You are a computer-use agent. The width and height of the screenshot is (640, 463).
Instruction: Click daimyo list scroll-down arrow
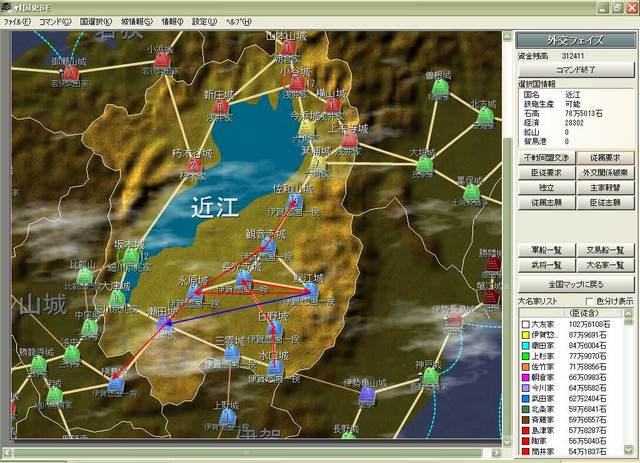(628, 451)
